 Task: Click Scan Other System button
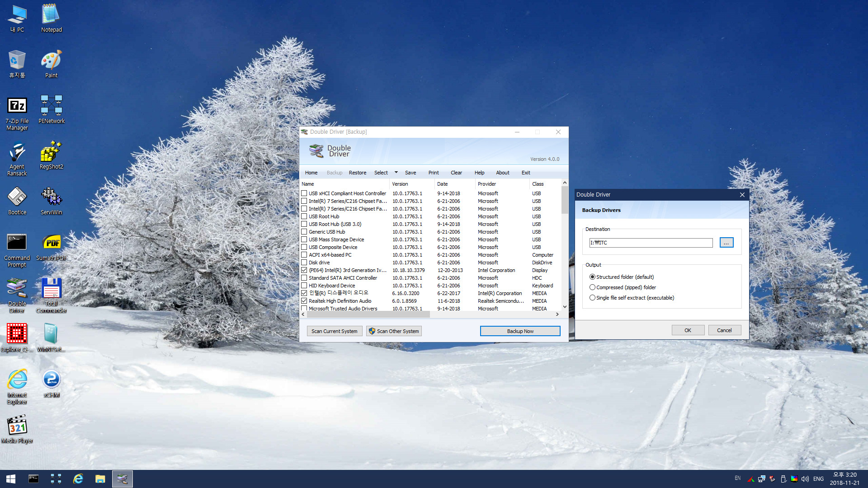[394, 331]
